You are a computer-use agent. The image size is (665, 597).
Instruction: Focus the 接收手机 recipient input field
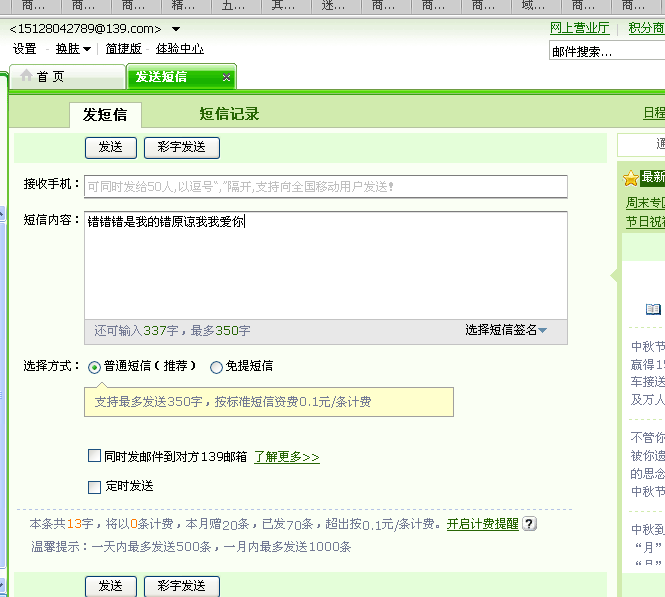326,187
